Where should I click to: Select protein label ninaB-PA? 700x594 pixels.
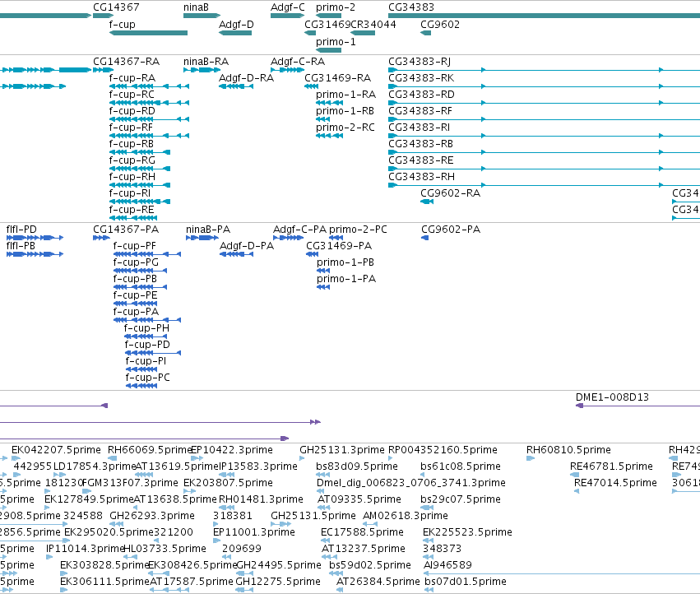pos(208,230)
